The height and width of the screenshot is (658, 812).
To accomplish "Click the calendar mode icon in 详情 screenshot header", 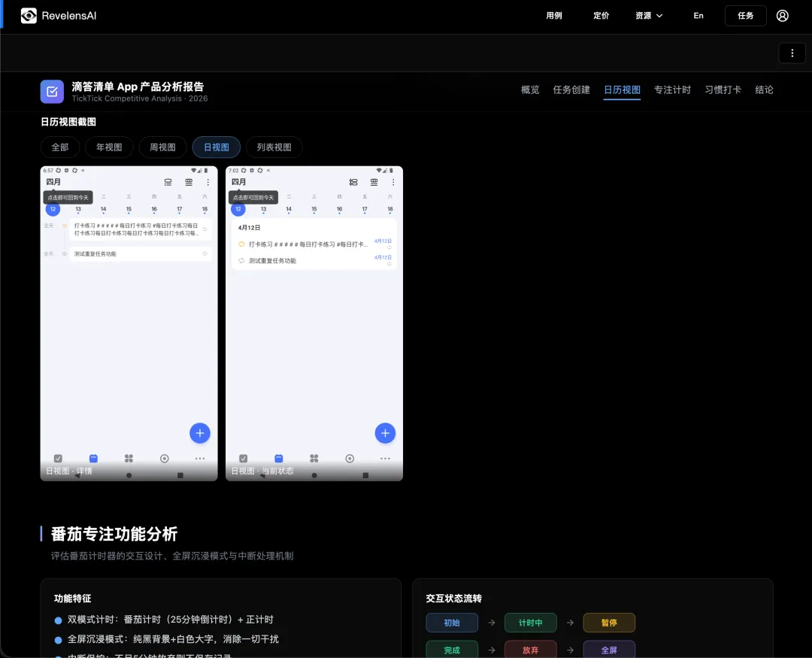I will click(x=189, y=183).
